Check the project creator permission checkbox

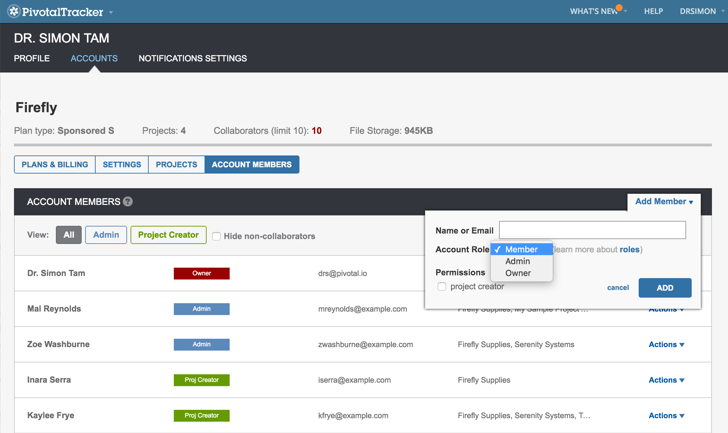point(442,287)
